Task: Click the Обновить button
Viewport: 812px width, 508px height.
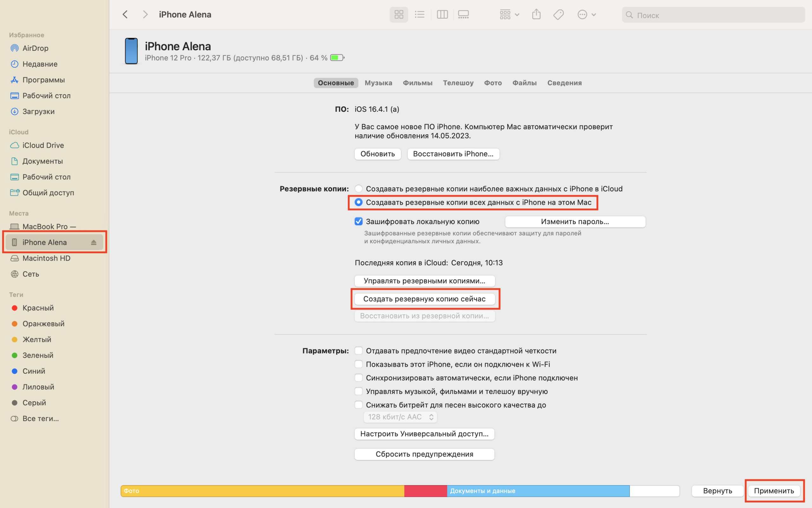Action: (x=377, y=154)
